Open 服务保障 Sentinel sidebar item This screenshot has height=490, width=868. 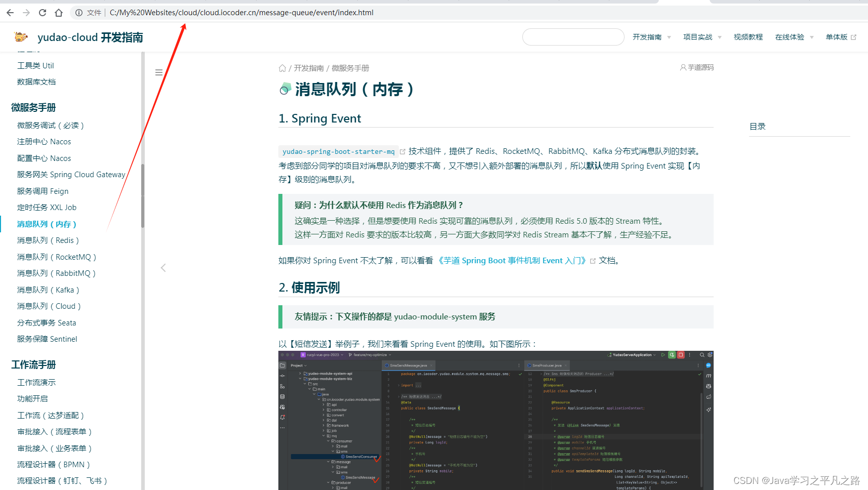point(47,339)
